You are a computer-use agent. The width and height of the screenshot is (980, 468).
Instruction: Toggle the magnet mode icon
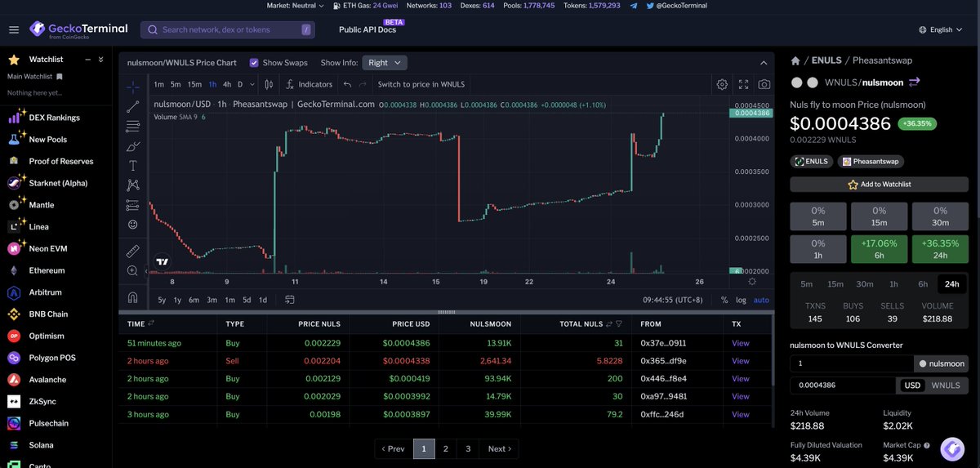133,297
